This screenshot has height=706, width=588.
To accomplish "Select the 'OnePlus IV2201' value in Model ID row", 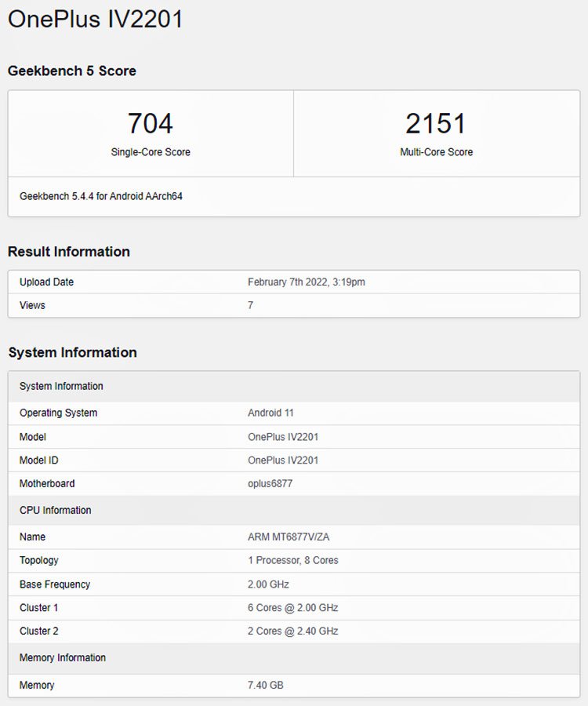I will 283,460.
